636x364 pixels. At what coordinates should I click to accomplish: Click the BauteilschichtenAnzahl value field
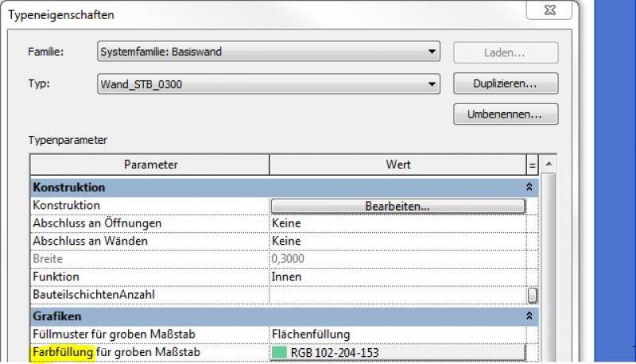pyautogui.click(x=397, y=295)
